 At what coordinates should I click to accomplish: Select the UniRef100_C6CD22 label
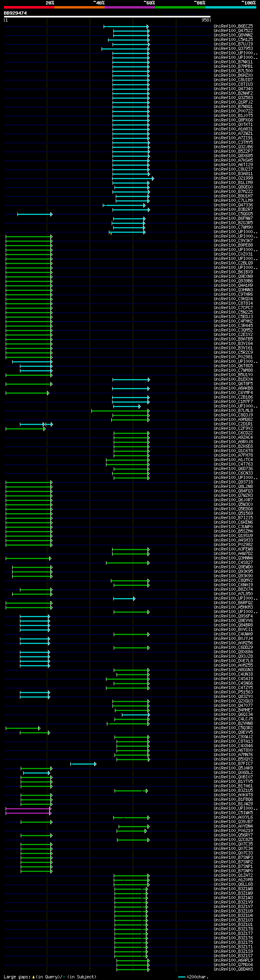[233, 433]
